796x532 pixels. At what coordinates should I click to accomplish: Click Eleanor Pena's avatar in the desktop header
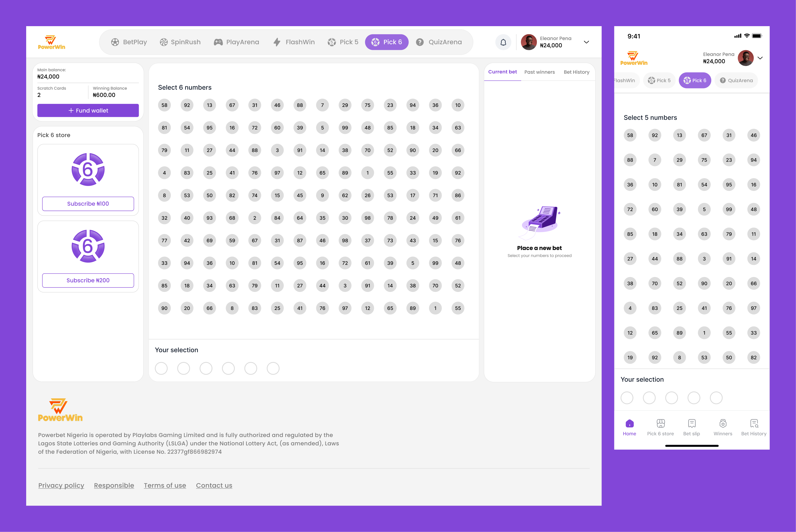click(x=529, y=42)
